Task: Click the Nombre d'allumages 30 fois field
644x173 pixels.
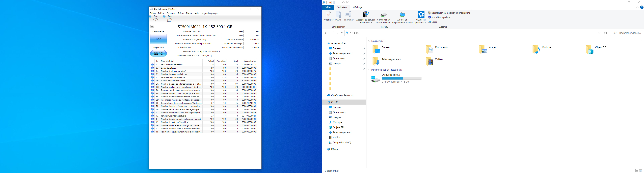Action: pos(252,44)
